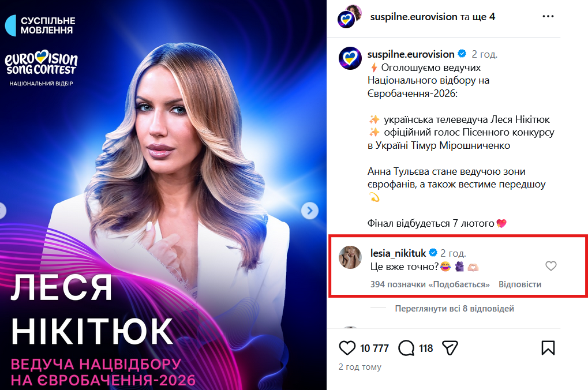The width and height of the screenshot is (588, 390).
Task: Click the Леся Нікітюк post image
Action: tap(163, 195)
